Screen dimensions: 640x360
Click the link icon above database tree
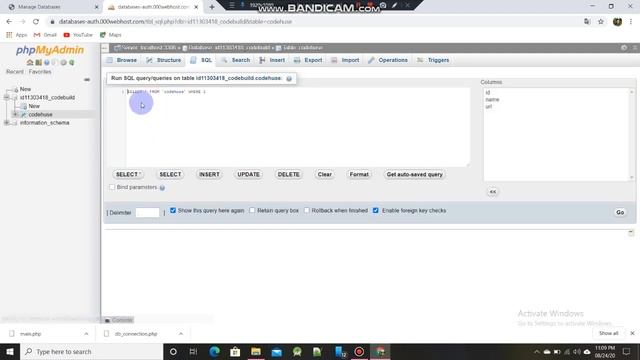(x=87, y=80)
